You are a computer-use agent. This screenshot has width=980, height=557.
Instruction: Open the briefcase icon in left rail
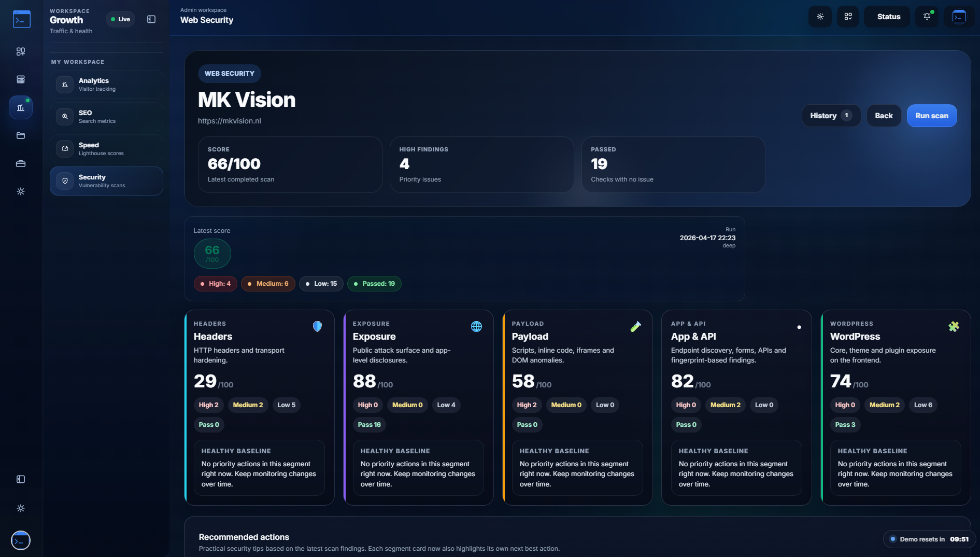tap(21, 163)
